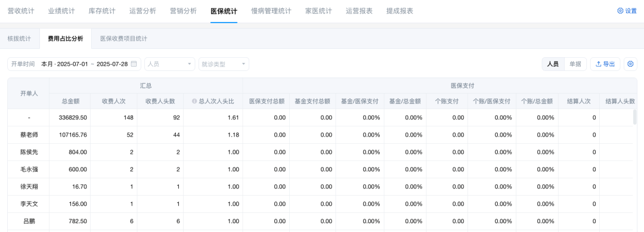Select the 吕鹏 row name
This screenshot has width=644, height=232.
click(29, 221)
